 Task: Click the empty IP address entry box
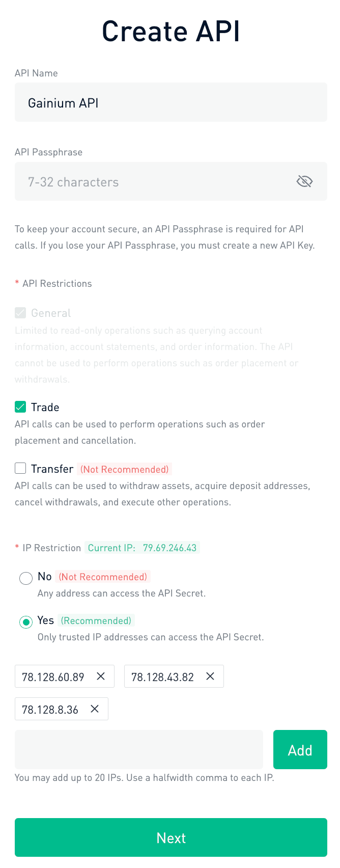click(138, 749)
